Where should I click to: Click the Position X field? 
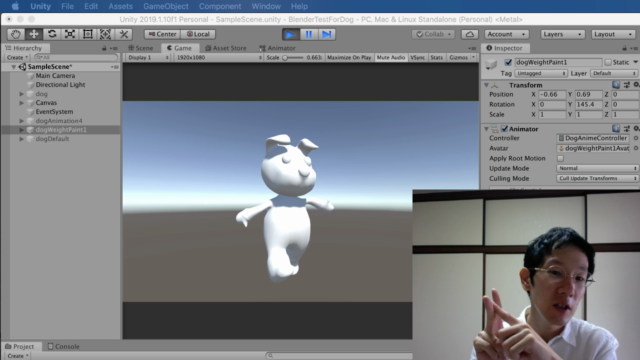(x=552, y=94)
